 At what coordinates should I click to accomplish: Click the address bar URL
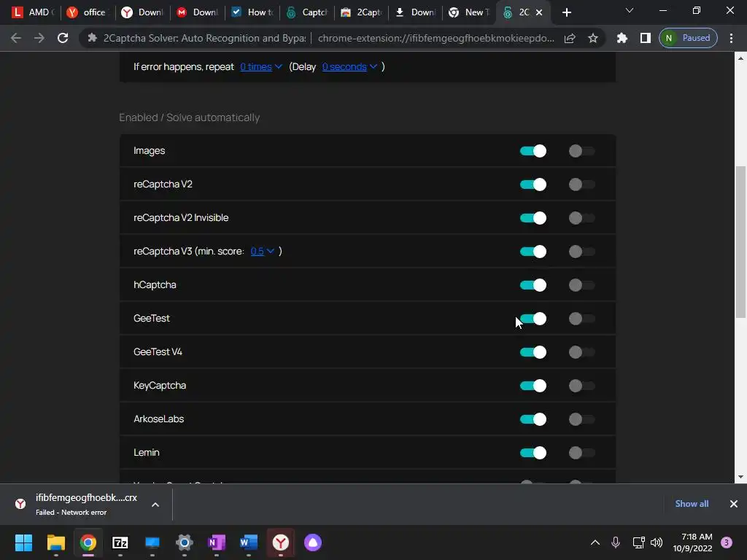tap(436, 38)
